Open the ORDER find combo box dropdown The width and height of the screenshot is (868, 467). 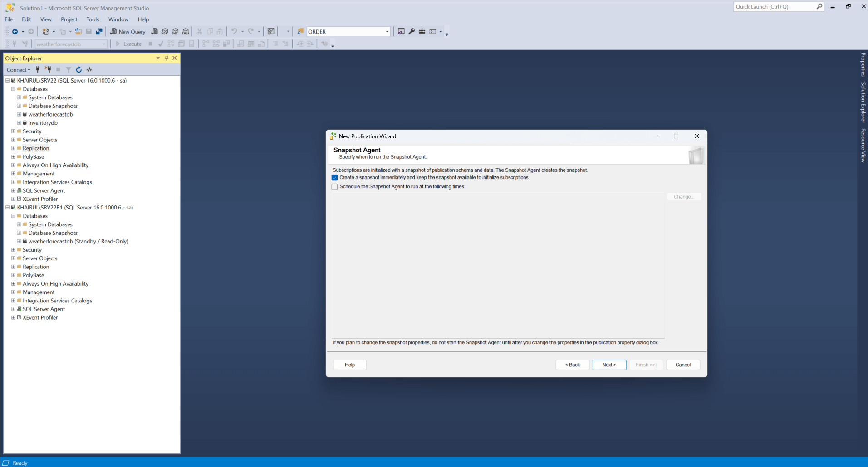coord(387,32)
